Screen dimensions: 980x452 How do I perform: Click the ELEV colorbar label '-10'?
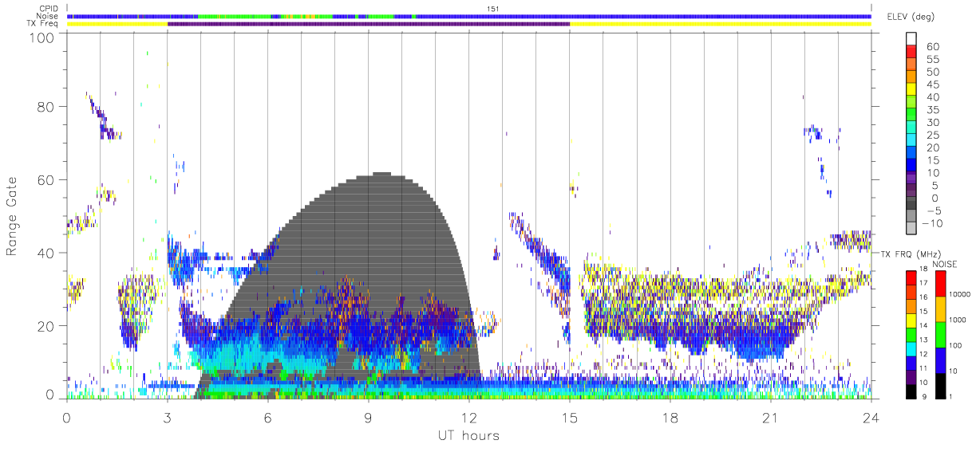(x=931, y=224)
